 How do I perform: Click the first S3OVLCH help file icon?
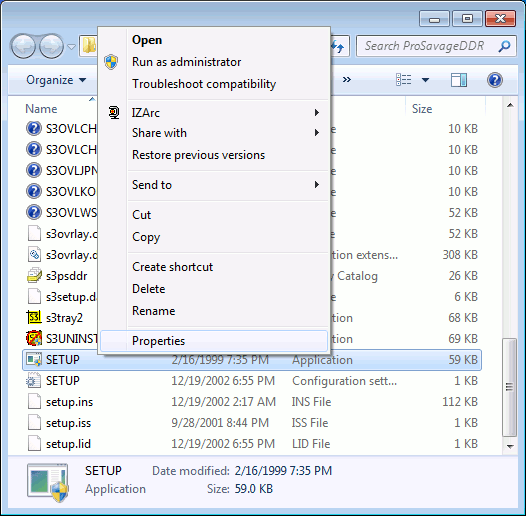point(34,128)
